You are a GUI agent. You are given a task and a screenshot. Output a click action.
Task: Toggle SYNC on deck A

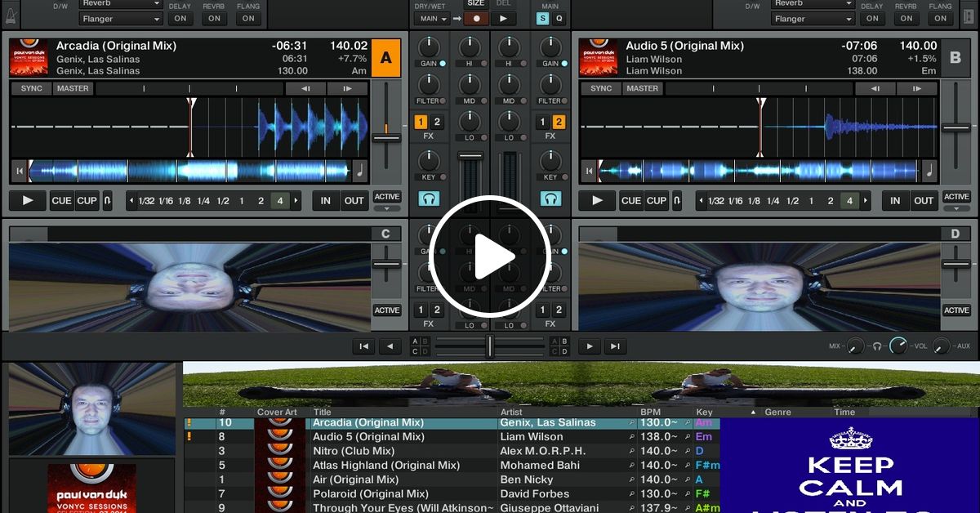click(x=31, y=87)
